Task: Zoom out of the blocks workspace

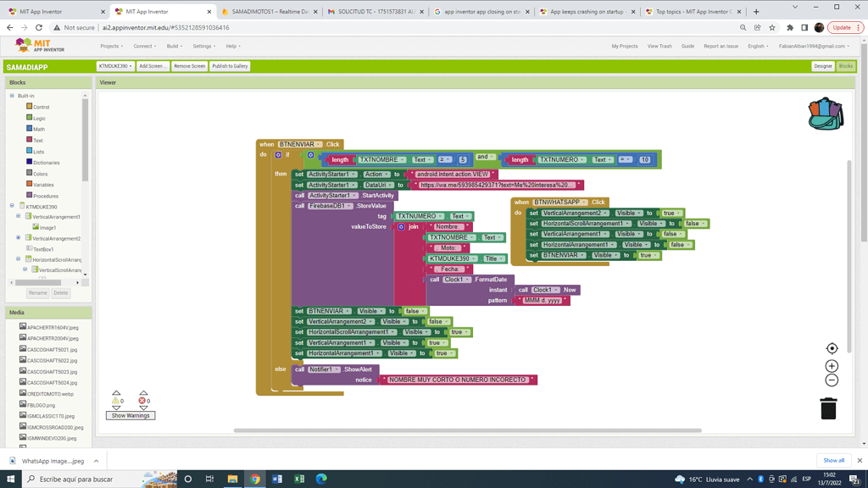Action: click(x=832, y=380)
